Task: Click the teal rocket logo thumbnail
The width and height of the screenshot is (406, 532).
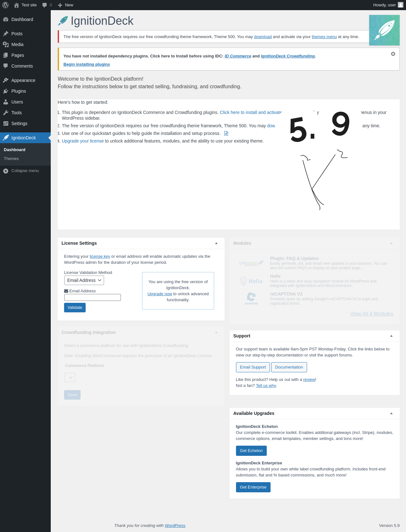Action: click(384, 30)
